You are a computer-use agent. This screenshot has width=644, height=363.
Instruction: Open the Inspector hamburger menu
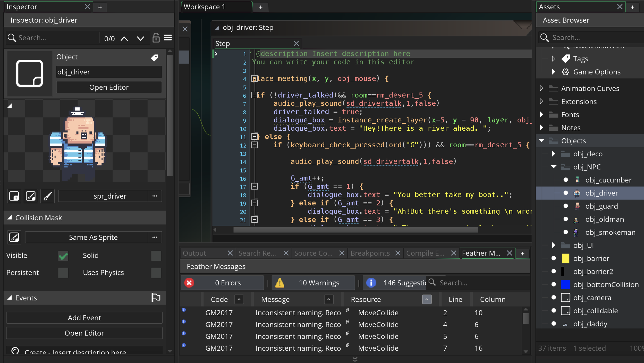coord(168,38)
